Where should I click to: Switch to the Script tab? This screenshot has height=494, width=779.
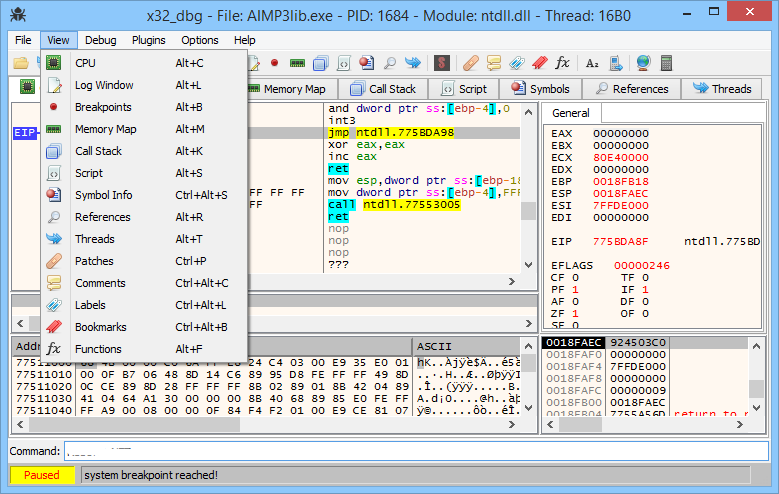tap(464, 89)
